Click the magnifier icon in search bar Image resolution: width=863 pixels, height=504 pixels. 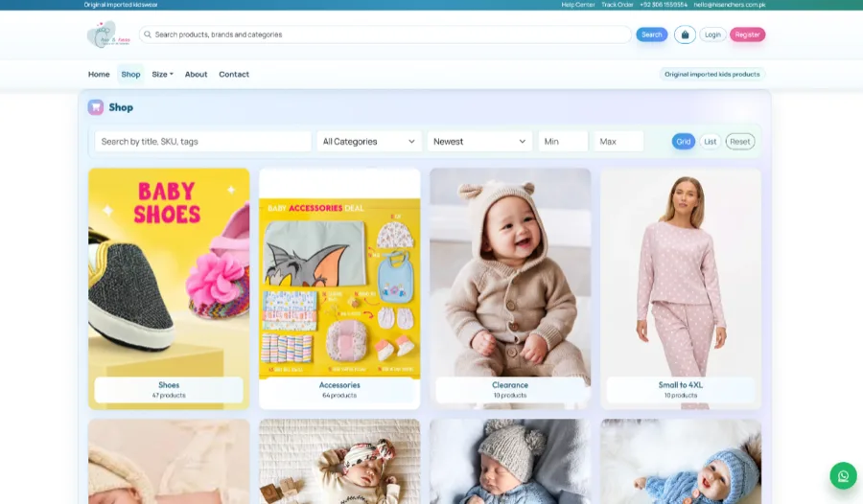(x=148, y=34)
